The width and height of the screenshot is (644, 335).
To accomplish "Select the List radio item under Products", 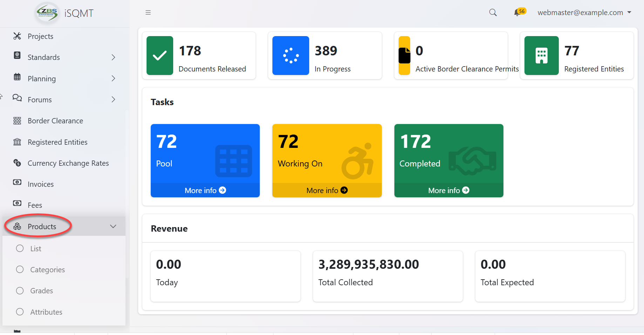I will pyautogui.click(x=20, y=248).
